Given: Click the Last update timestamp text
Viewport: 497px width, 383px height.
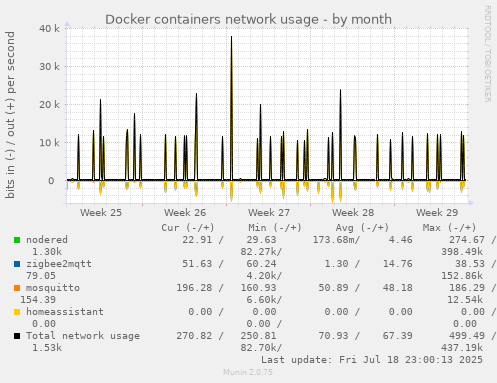Looking at the screenshot, I should tap(372, 360).
